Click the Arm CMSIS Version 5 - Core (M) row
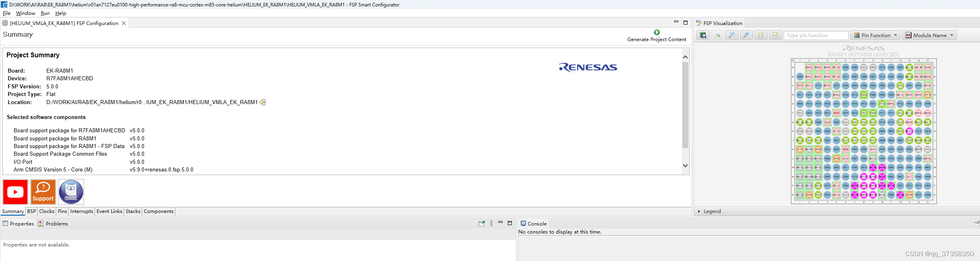 point(103,169)
